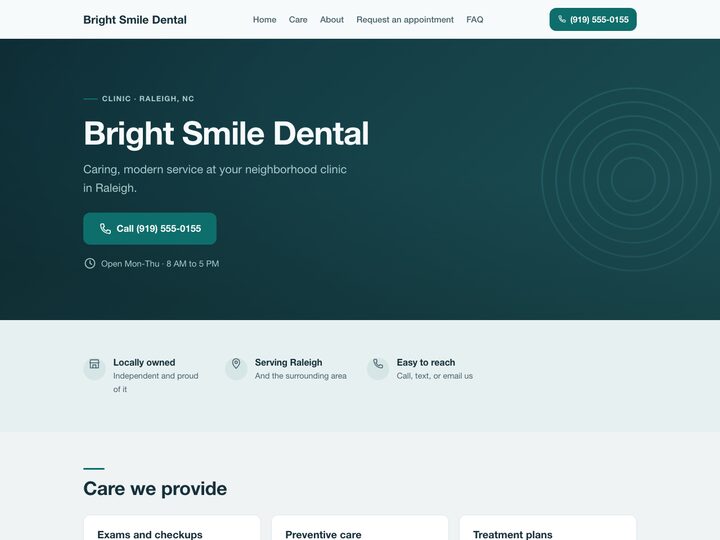Screen dimensions: 720x540
Task: Click the large Bright Smile Dental hero heading
Action: (226, 134)
